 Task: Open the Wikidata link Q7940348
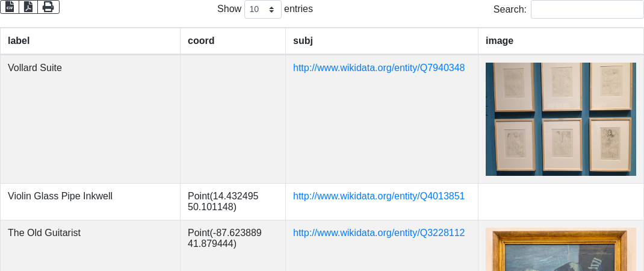coord(379,68)
